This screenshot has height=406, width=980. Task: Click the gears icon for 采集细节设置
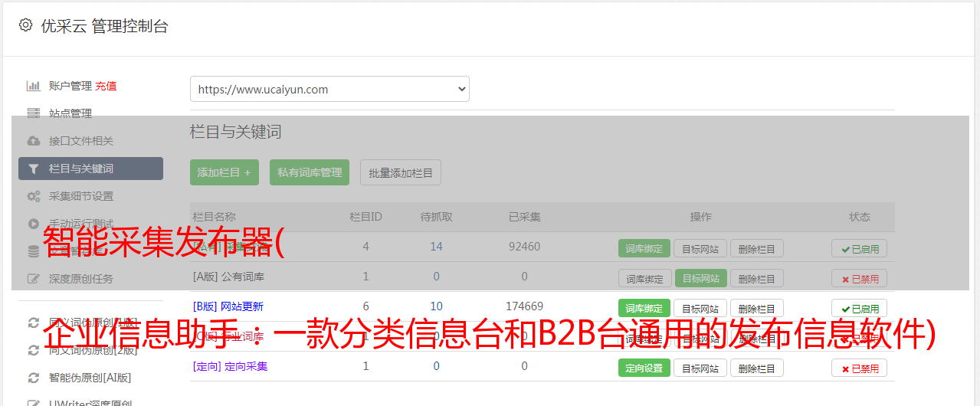[33, 196]
